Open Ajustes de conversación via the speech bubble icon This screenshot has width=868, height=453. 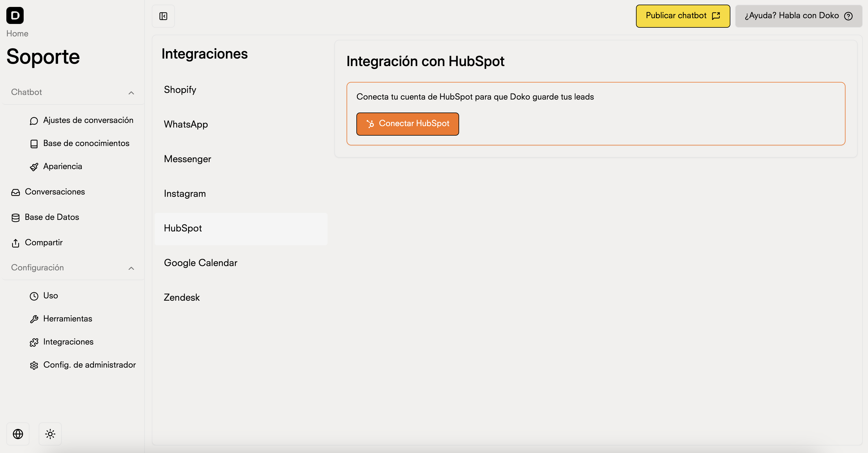point(34,121)
